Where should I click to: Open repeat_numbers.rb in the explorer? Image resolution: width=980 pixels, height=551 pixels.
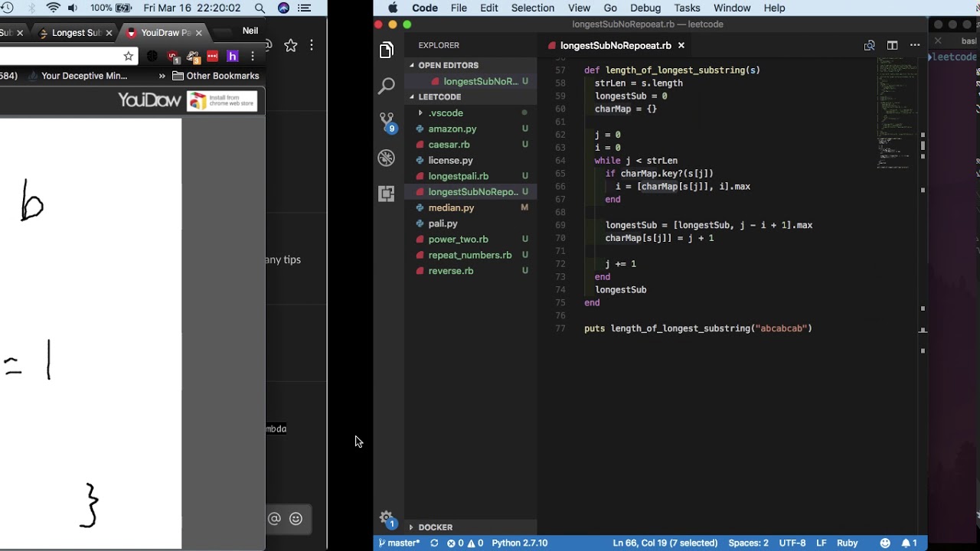click(471, 255)
